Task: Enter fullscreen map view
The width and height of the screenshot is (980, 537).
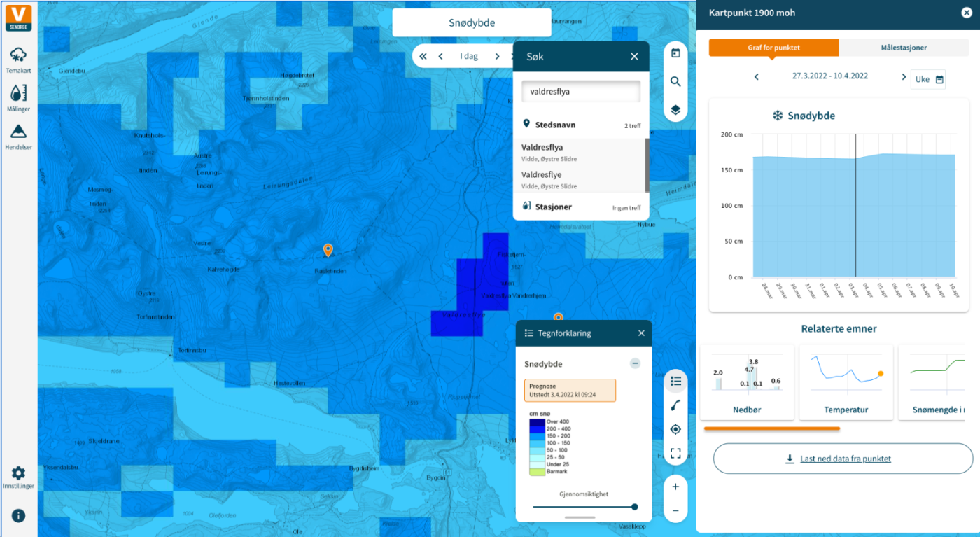Action: (x=675, y=453)
